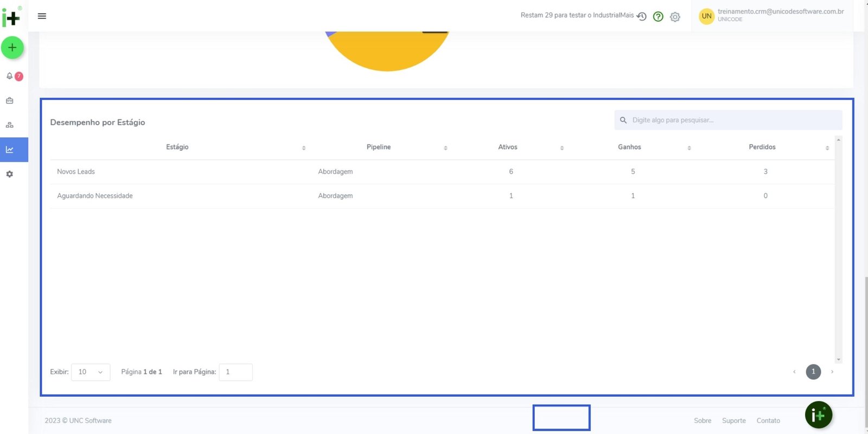The width and height of the screenshot is (868, 434).
Task: Open the sidebar gear settings icon
Action: click(10, 174)
